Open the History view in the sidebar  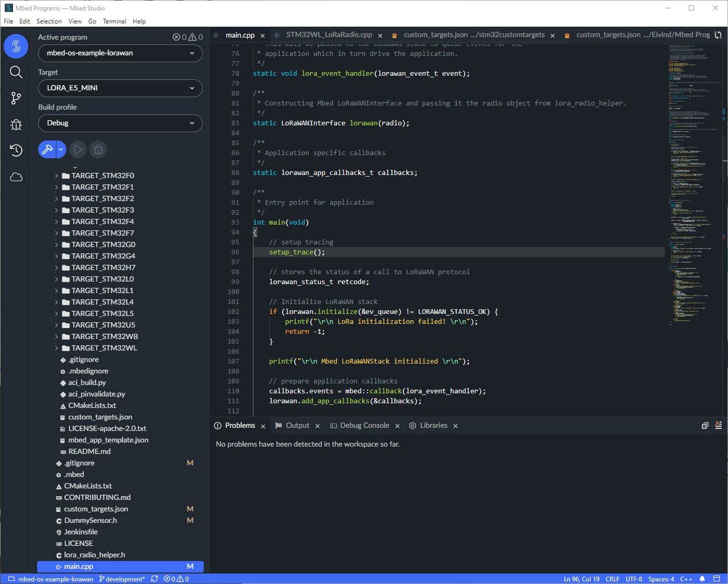coord(16,150)
